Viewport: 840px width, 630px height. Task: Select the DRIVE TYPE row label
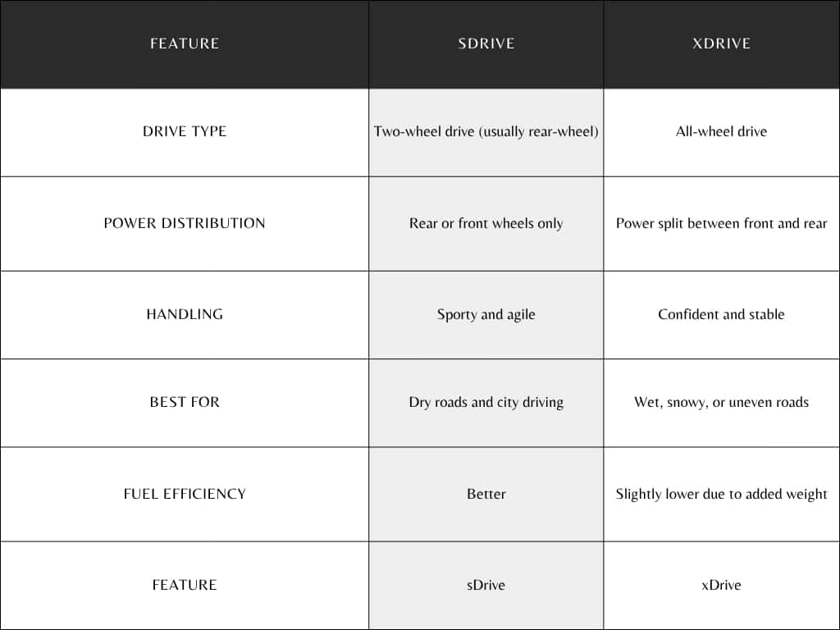coord(185,131)
